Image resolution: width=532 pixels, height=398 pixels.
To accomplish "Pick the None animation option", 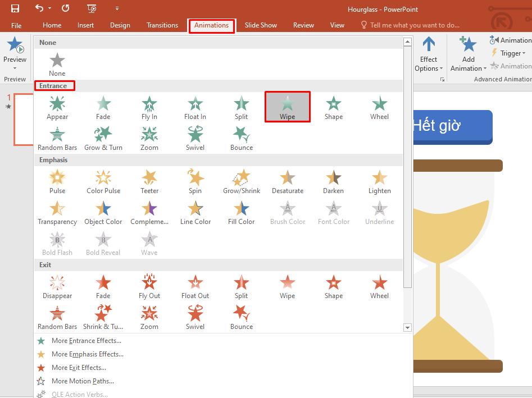I will click(57, 63).
